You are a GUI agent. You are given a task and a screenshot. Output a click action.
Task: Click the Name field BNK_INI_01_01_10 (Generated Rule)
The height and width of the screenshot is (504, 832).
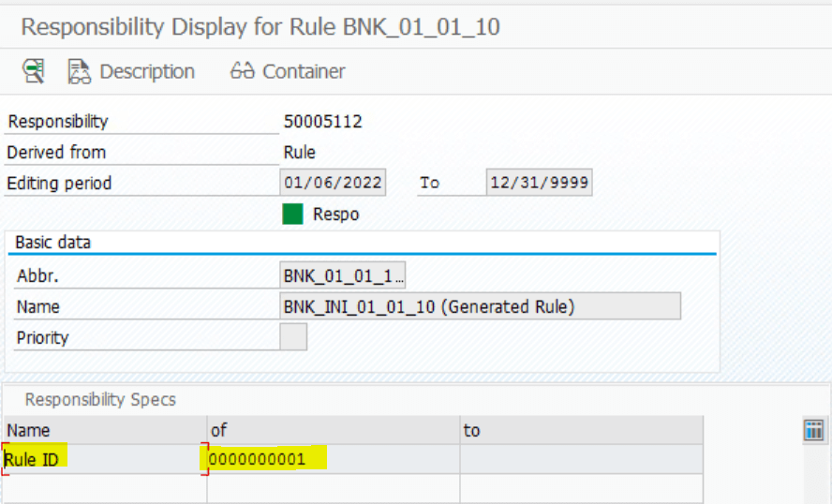481,306
